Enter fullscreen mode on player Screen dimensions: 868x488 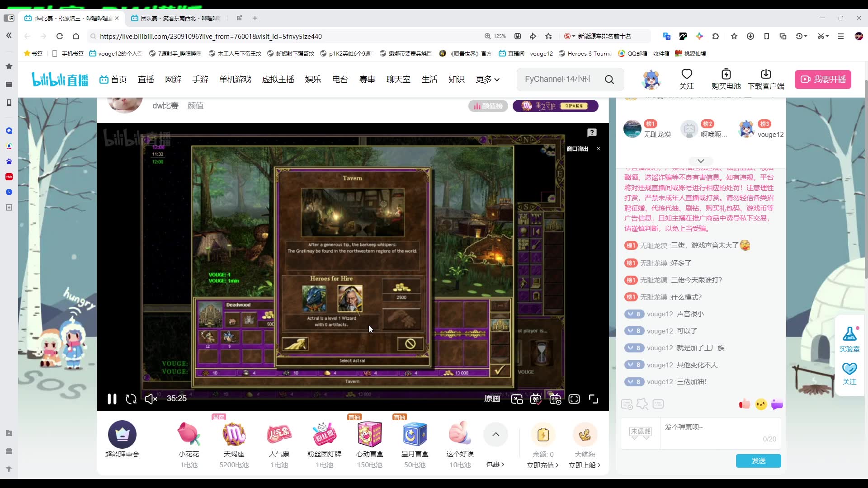(594, 399)
